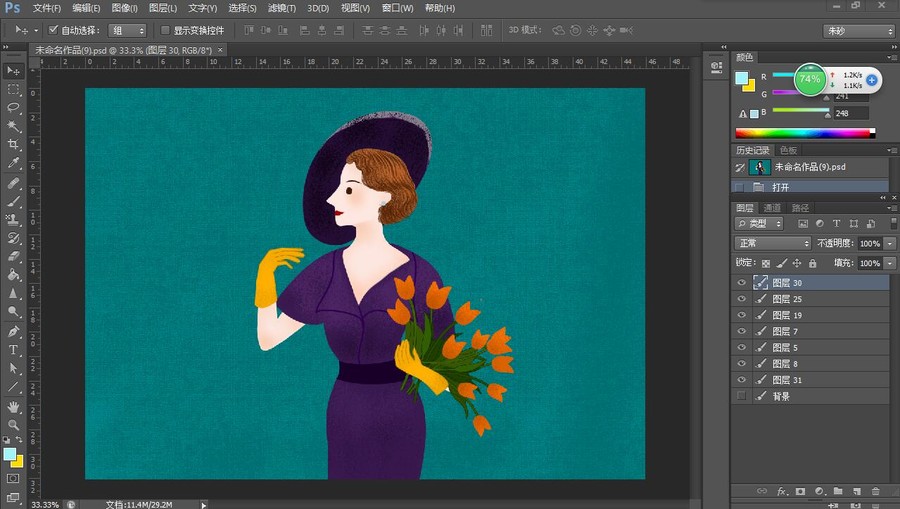Click the Link layers icon
Screen dimensions: 900x509
(762, 491)
